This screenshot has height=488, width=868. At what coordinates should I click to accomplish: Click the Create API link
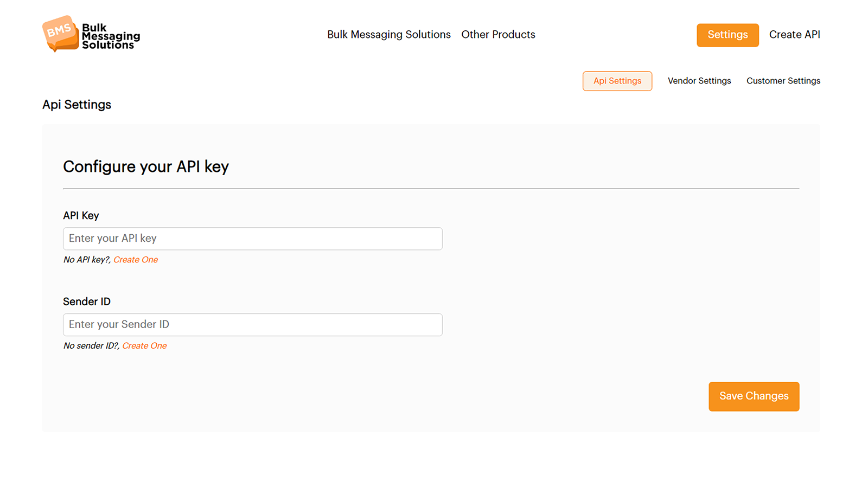794,34
